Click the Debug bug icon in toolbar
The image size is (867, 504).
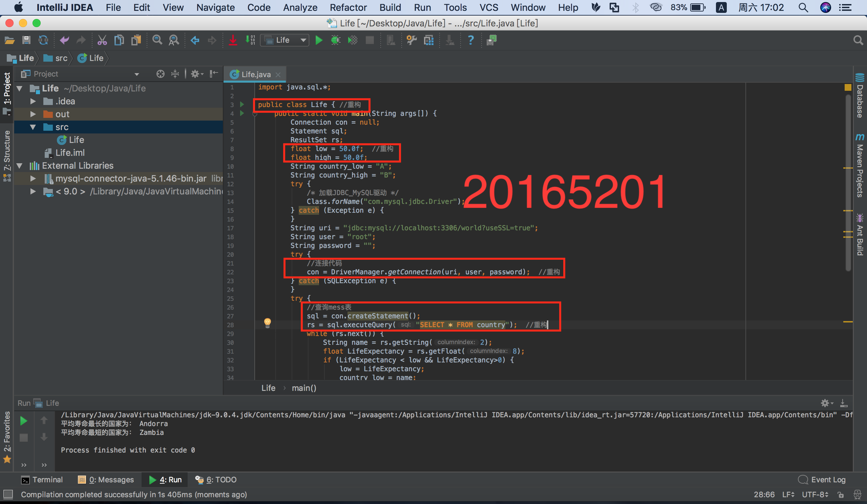click(335, 40)
